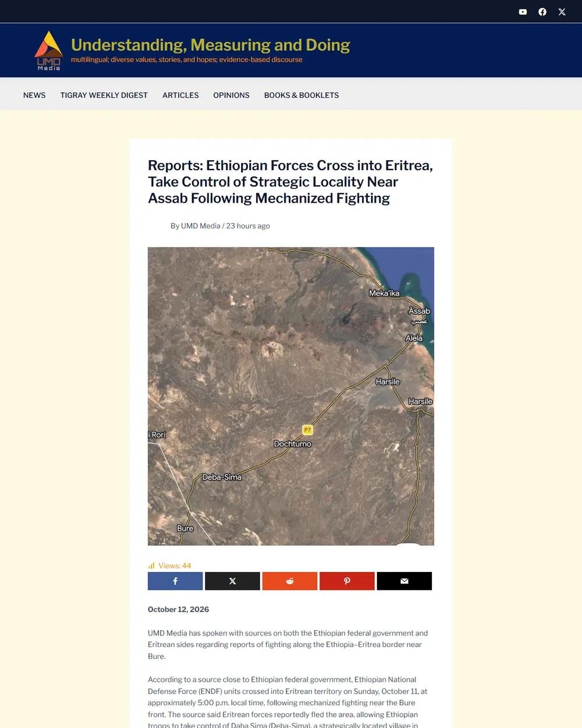Open the X (Twitter) icon in top bar
Viewport: 582px width, 728px height.
pos(562,12)
